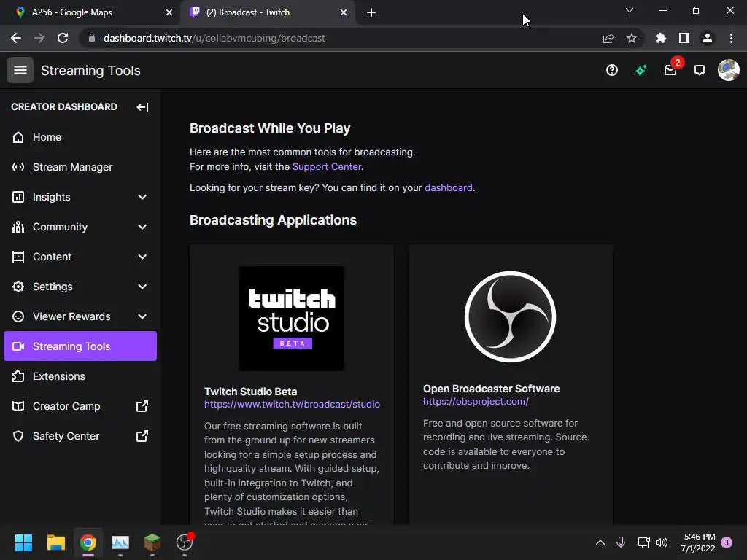Show hidden system tray icons
This screenshot has width=747, height=560.
click(600, 542)
